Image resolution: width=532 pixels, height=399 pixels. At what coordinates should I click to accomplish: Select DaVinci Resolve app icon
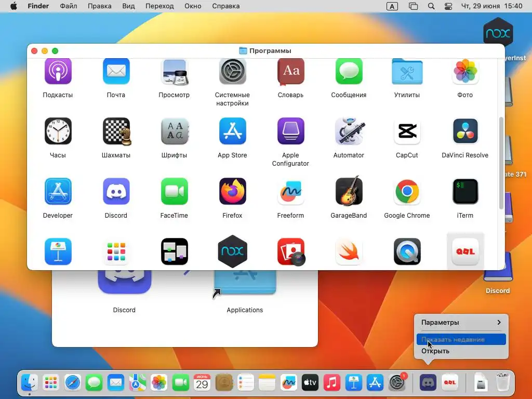coord(465,131)
